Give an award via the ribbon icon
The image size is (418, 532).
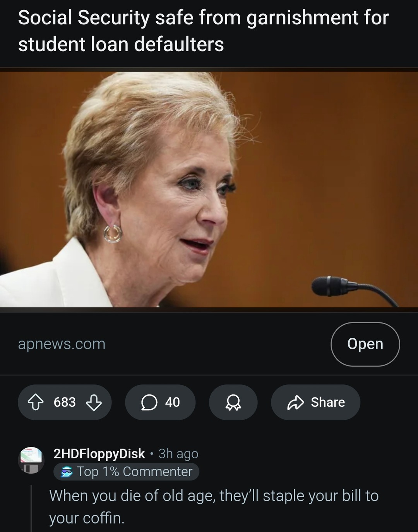tap(233, 402)
